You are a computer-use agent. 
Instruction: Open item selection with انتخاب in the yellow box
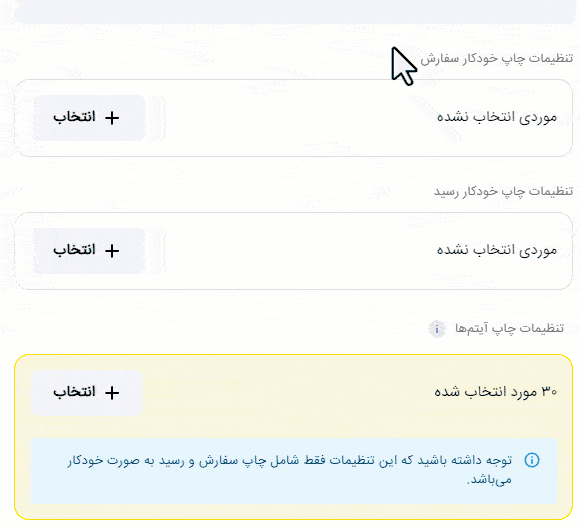[x=87, y=393]
